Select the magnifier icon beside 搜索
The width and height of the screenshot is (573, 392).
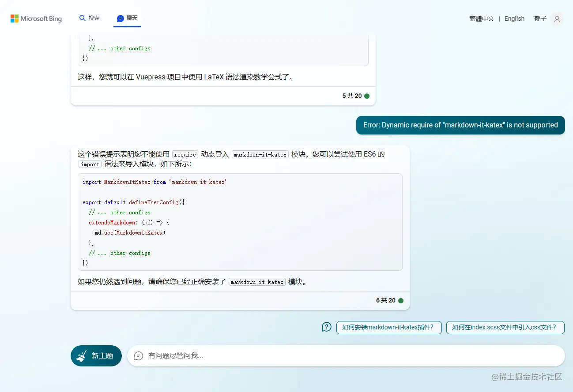point(82,18)
